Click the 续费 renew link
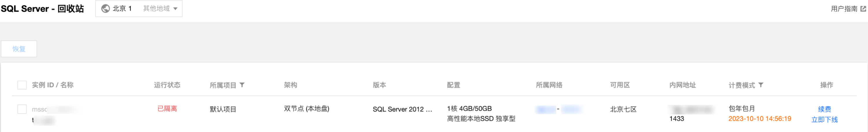The width and height of the screenshot is (868, 132). tap(824, 109)
